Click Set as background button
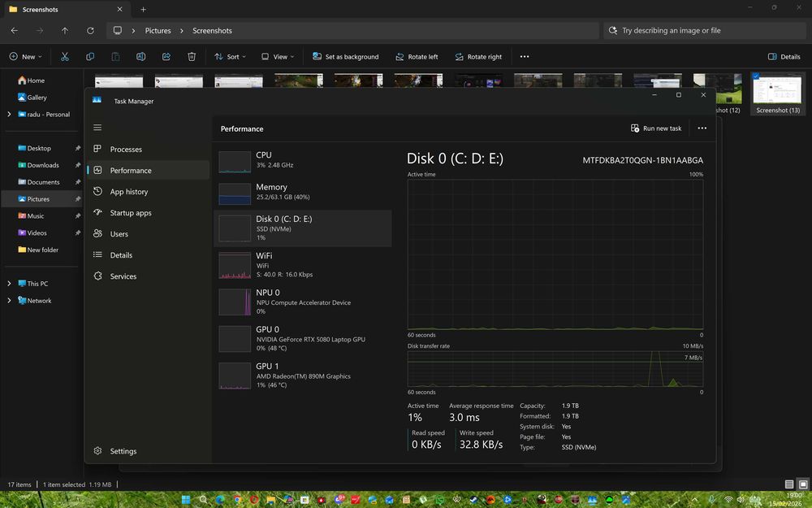 click(x=345, y=57)
